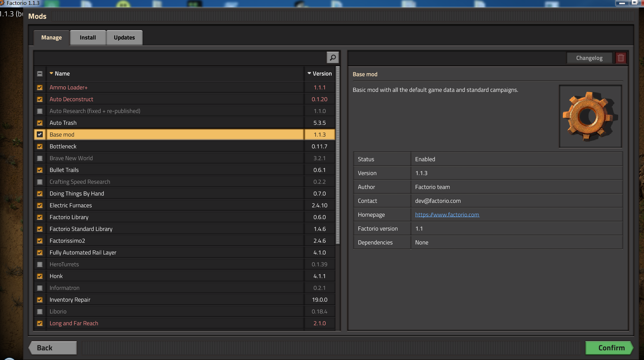The width and height of the screenshot is (644, 360).
Task: Select the Auto Deconstruct row
Action: pos(175,99)
